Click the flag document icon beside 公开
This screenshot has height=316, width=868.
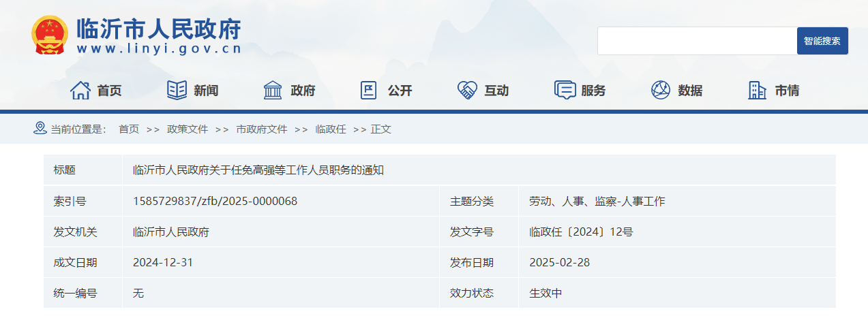tap(369, 90)
